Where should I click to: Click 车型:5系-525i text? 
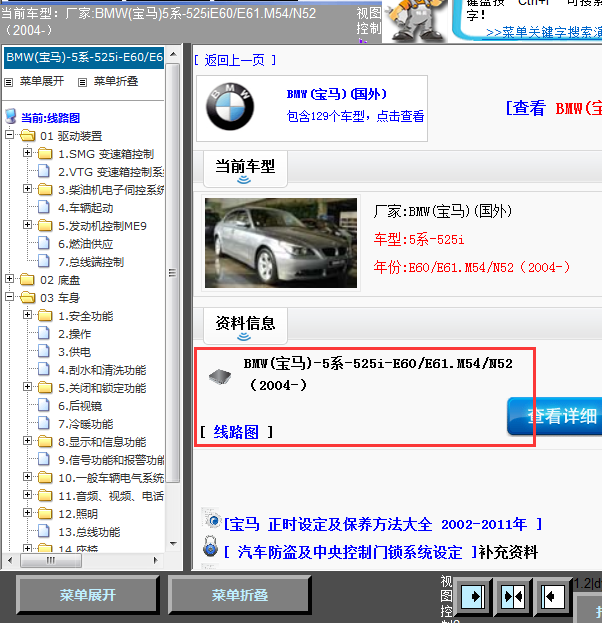419,240
